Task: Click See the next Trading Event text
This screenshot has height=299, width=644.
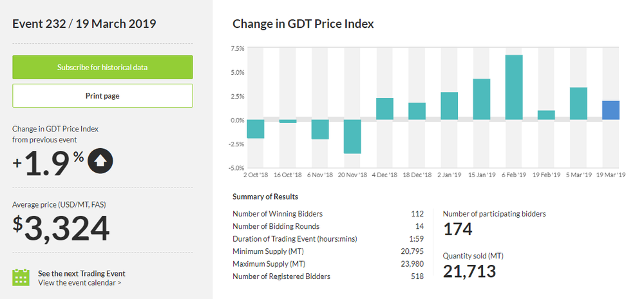Action: [81, 273]
